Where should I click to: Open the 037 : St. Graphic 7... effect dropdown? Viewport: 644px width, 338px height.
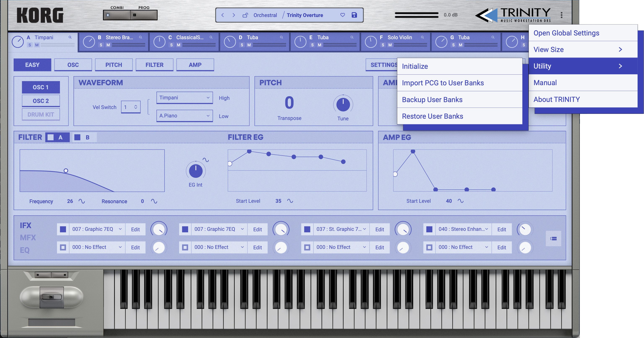click(341, 229)
